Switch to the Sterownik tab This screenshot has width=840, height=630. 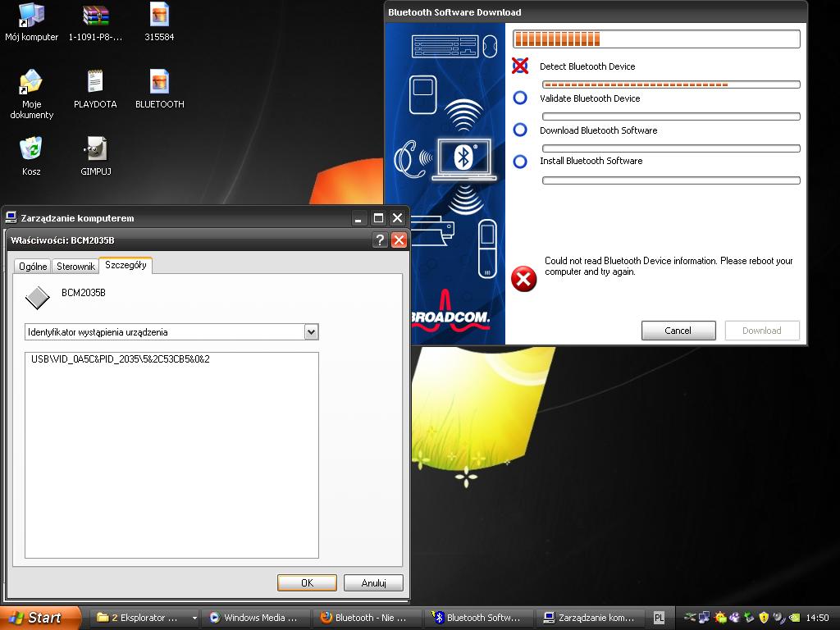click(x=75, y=267)
